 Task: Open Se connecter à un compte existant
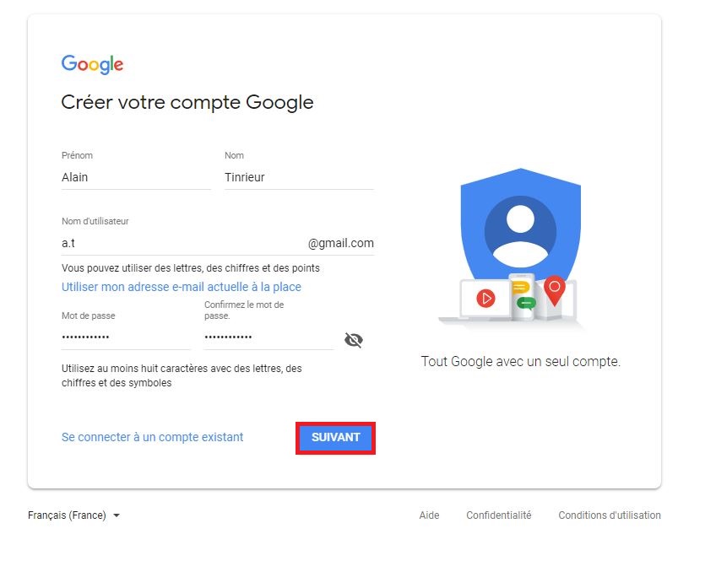click(153, 437)
